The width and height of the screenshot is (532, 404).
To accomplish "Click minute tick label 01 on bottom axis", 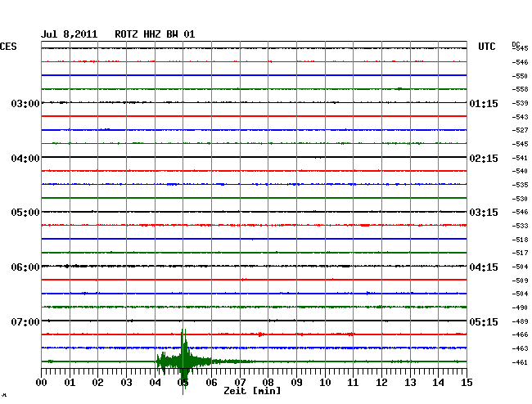I will tap(70, 383).
